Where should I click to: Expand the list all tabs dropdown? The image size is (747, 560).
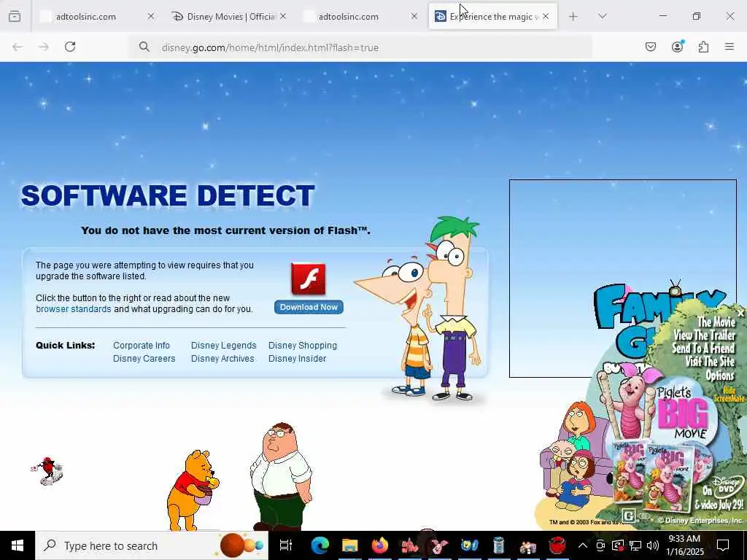point(603,16)
